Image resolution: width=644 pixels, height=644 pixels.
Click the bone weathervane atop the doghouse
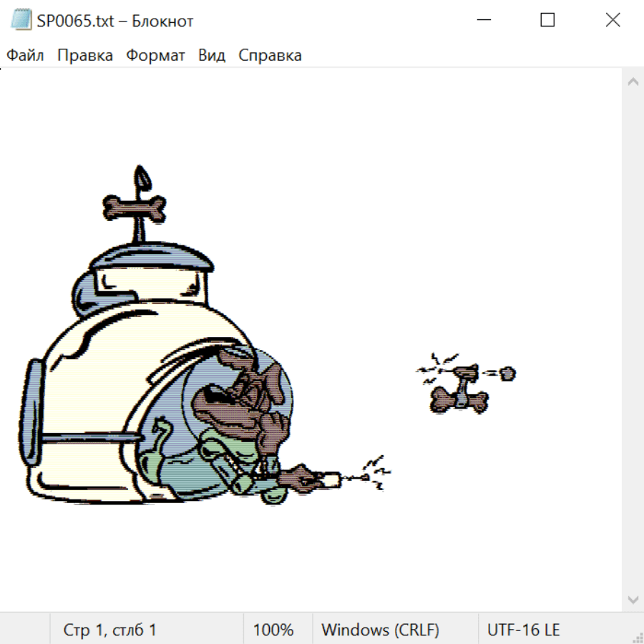point(135,206)
